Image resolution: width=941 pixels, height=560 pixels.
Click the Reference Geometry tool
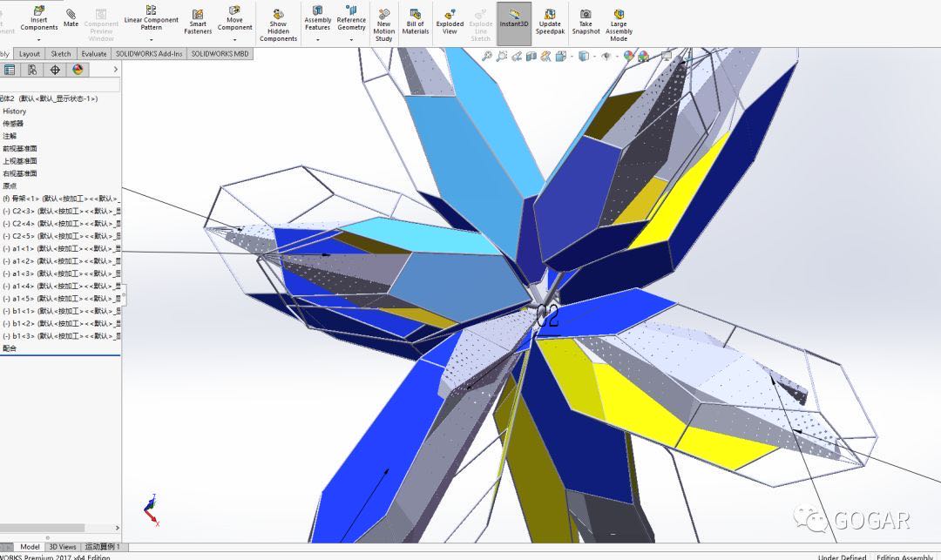tap(351, 18)
